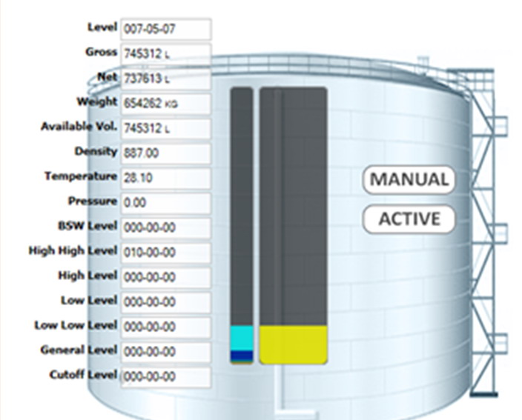
Task: Click the High High Level field
Action: coord(165,253)
